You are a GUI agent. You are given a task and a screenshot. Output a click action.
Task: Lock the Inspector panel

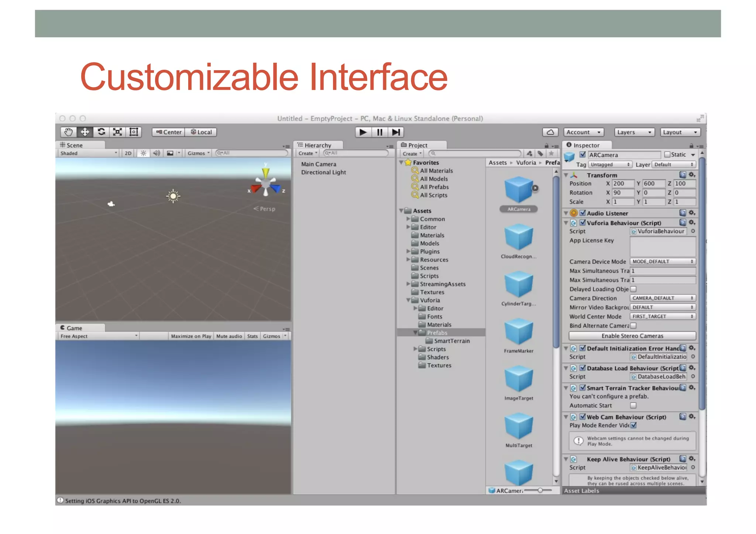(x=691, y=146)
